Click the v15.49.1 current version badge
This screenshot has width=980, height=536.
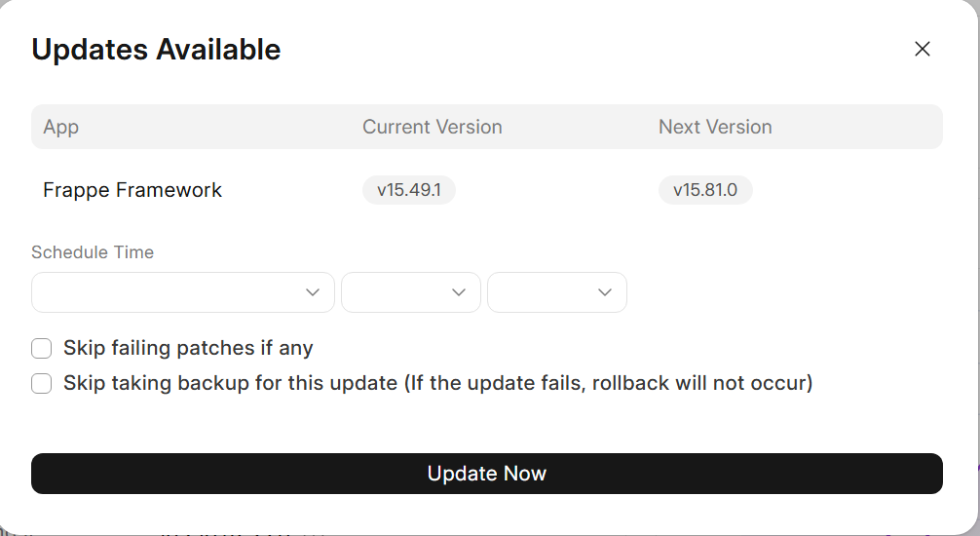409,190
